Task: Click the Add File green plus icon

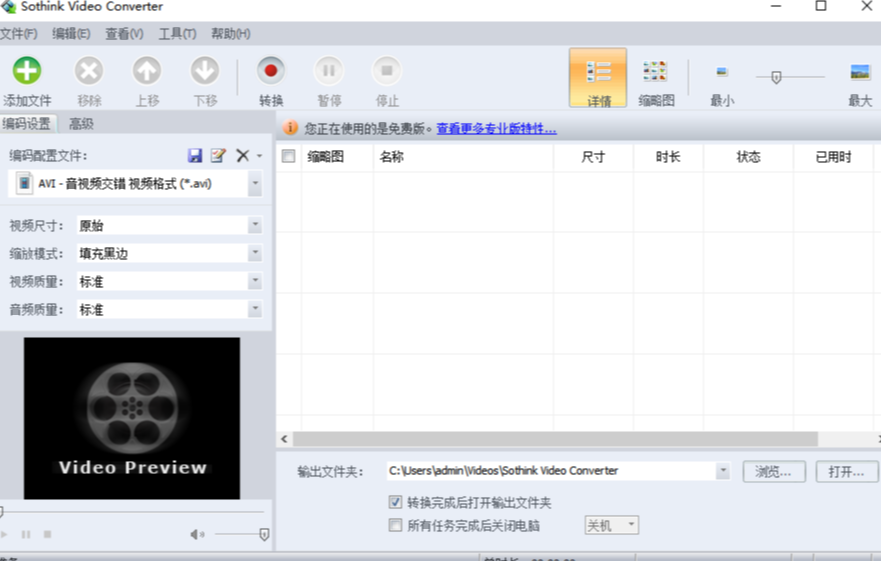Action: [27, 71]
